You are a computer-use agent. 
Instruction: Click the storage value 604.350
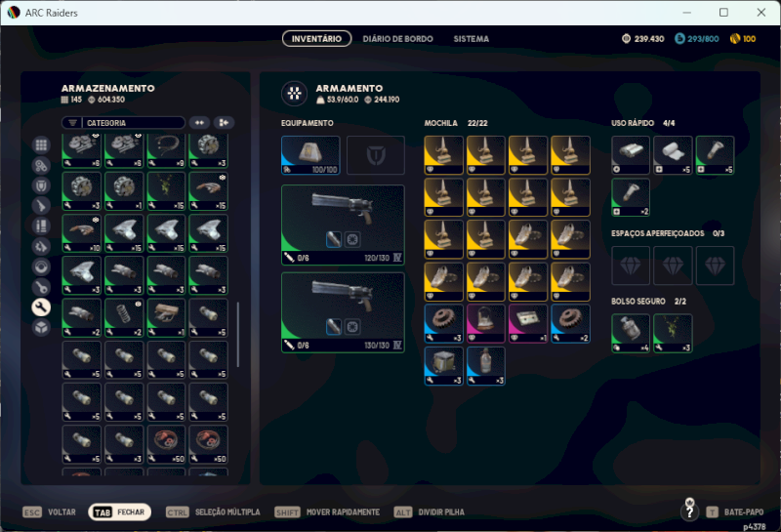click(106, 100)
